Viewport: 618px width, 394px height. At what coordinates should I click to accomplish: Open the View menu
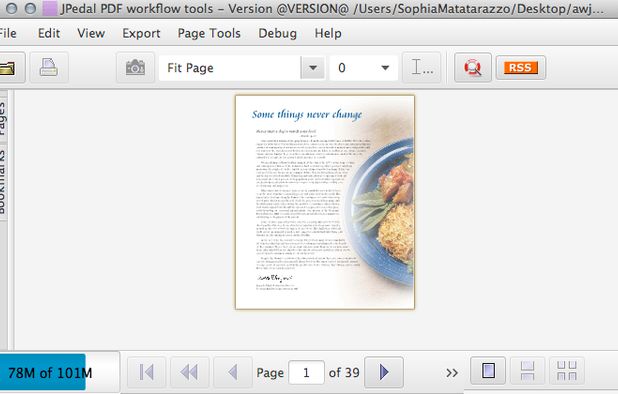(x=91, y=33)
